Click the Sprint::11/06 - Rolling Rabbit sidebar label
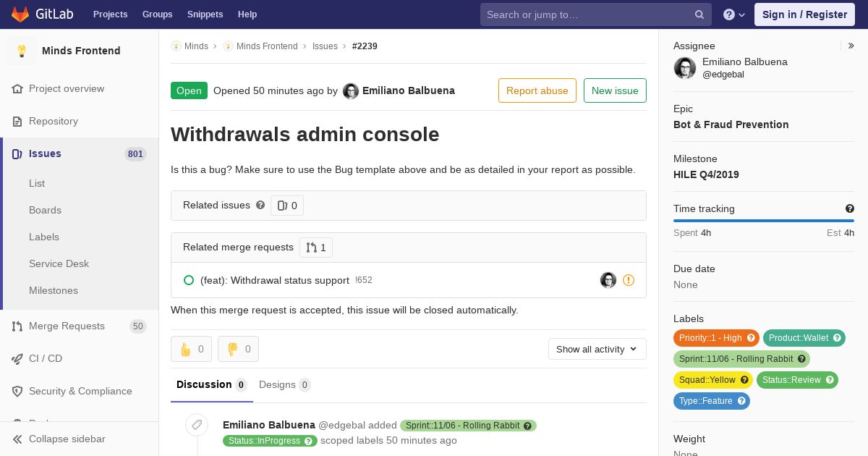This screenshot has width=868, height=456. pyautogui.click(x=741, y=359)
